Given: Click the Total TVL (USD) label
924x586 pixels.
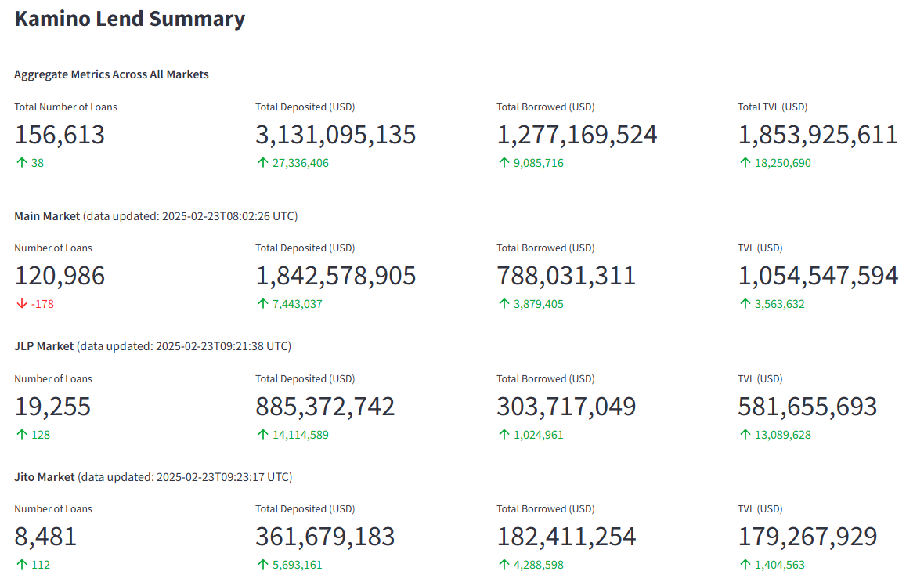Looking at the screenshot, I should [x=772, y=107].
